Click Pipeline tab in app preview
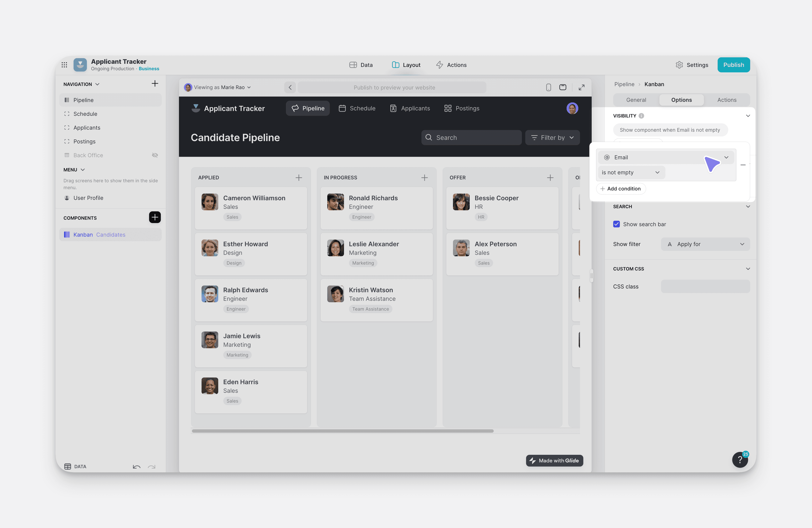The height and width of the screenshot is (528, 812). click(x=308, y=108)
